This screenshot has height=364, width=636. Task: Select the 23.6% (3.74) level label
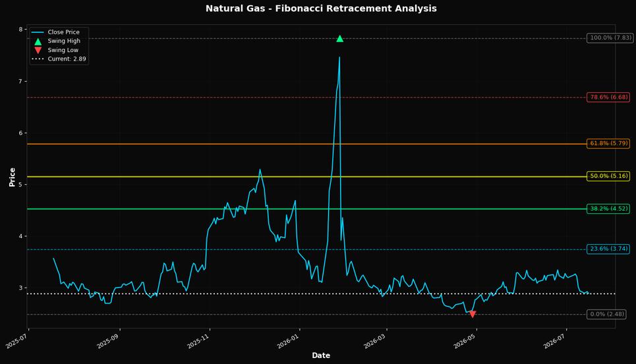point(608,249)
